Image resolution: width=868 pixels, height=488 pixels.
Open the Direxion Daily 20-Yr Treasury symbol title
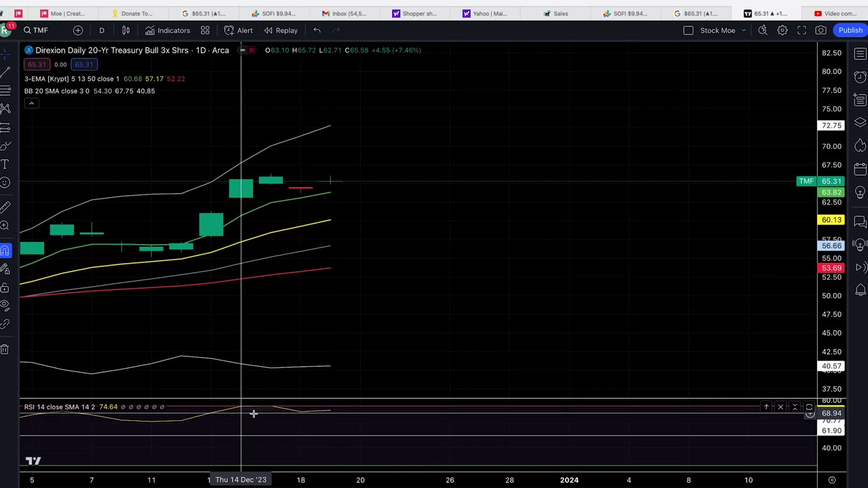point(132,50)
